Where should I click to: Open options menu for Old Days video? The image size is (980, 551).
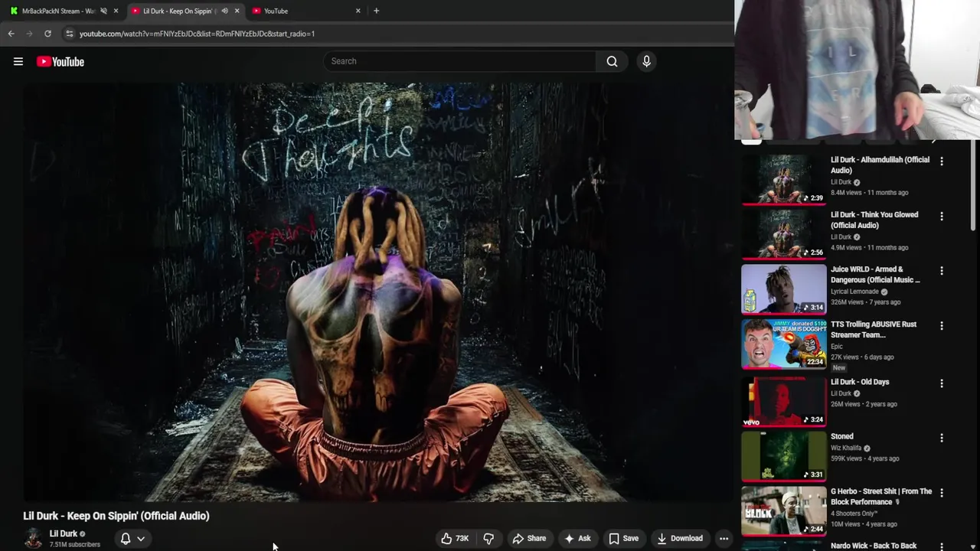point(942,383)
